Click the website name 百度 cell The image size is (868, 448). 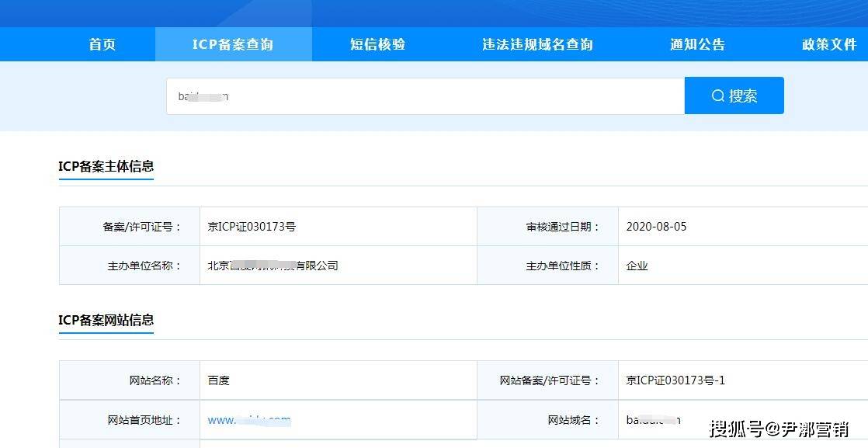pos(218,380)
